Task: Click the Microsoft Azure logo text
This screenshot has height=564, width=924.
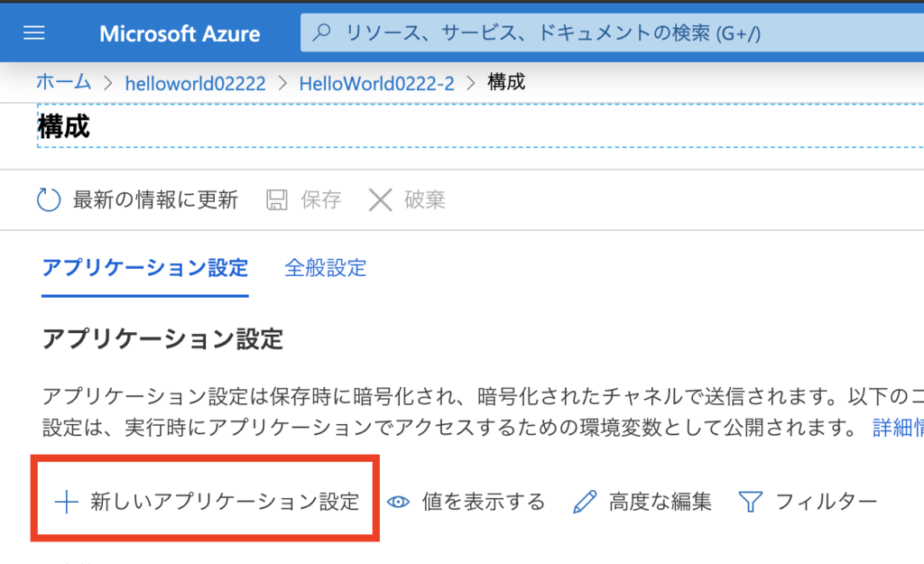Action: 180,33
